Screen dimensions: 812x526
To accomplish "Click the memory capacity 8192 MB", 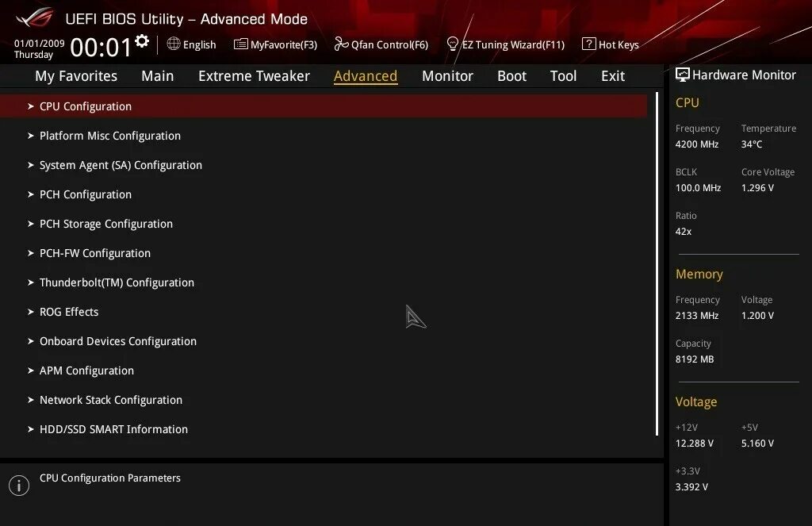I will (x=695, y=359).
